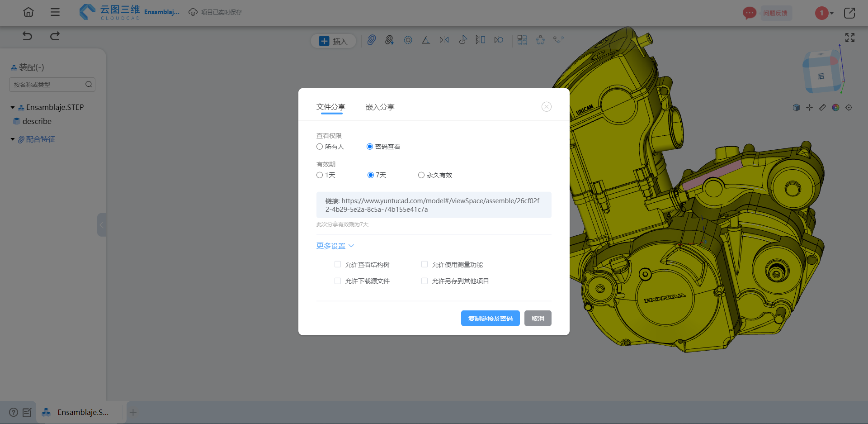Open the hamburger menu

point(55,12)
